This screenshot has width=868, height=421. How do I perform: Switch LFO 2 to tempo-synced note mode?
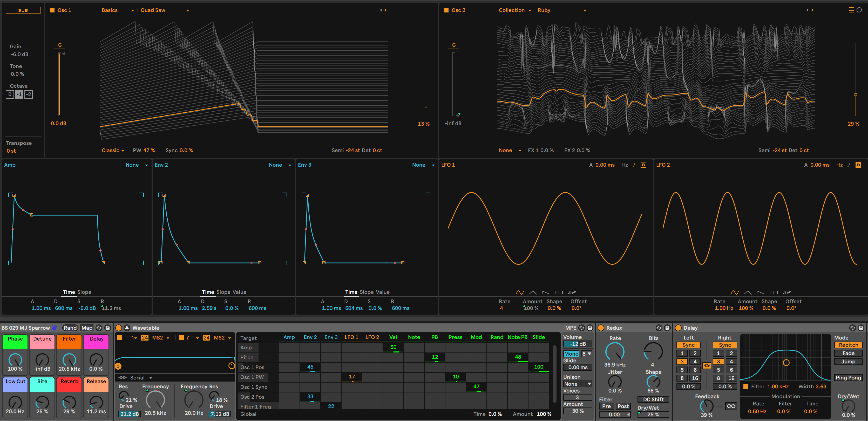(849, 165)
